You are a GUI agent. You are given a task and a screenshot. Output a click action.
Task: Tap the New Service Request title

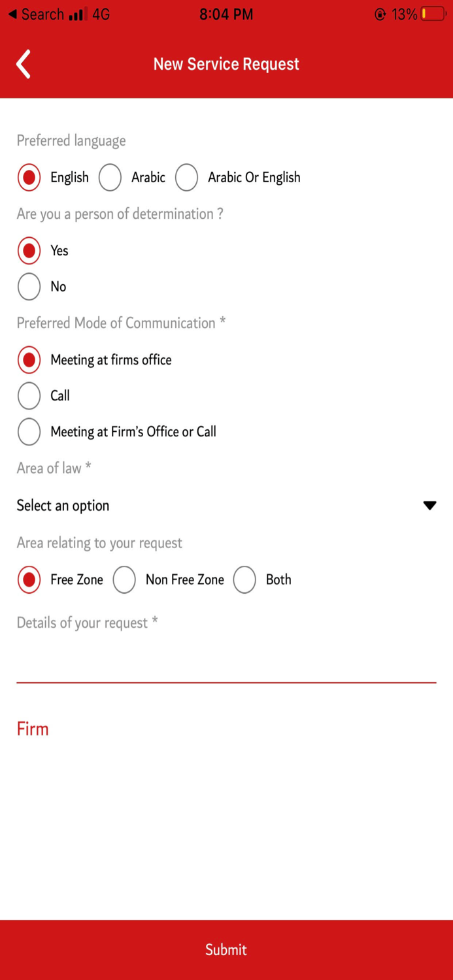coord(226,64)
